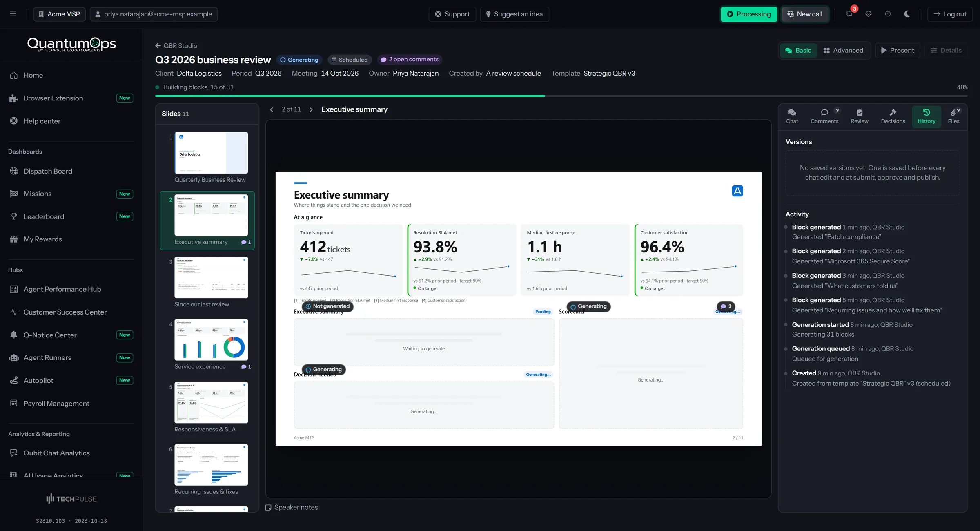Screen dimensions: 980x531
Task: Open the Comments tab
Action: click(x=824, y=116)
